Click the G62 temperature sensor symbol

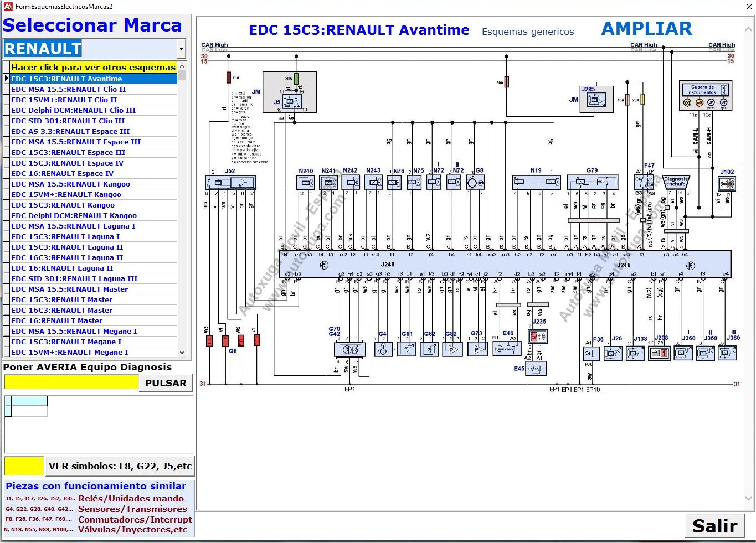430,349
